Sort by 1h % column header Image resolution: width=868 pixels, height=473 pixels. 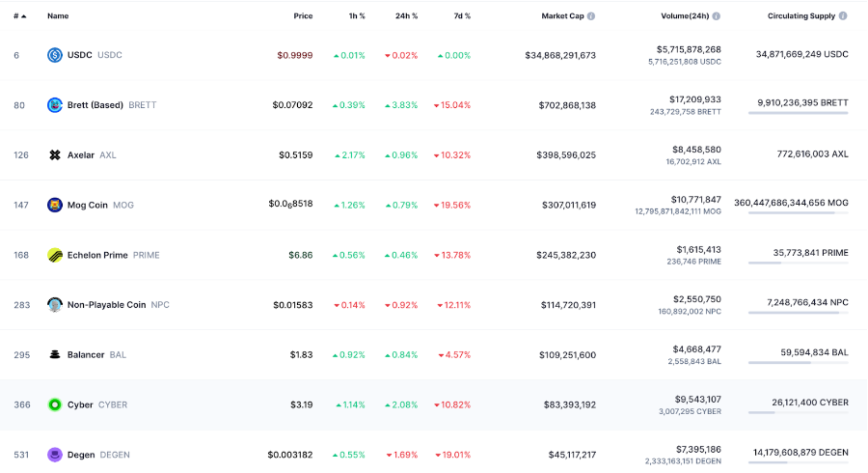pos(357,16)
